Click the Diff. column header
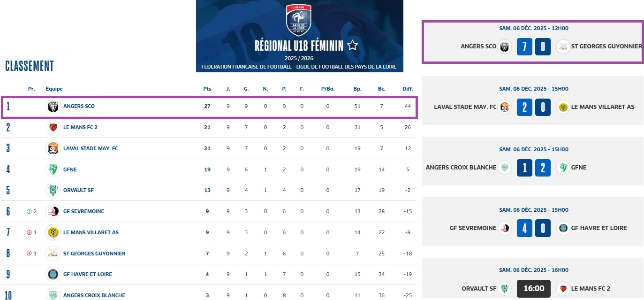 [x=408, y=89]
